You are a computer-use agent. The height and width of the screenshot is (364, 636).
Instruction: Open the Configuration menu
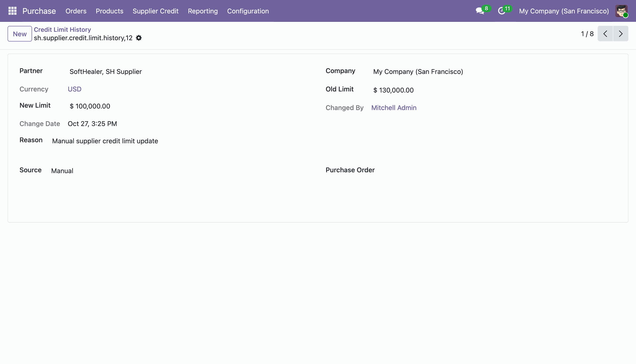click(248, 11)
